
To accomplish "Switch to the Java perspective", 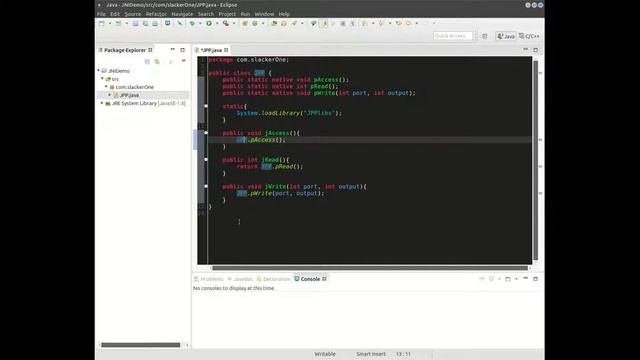I will [x=506, y=36].
